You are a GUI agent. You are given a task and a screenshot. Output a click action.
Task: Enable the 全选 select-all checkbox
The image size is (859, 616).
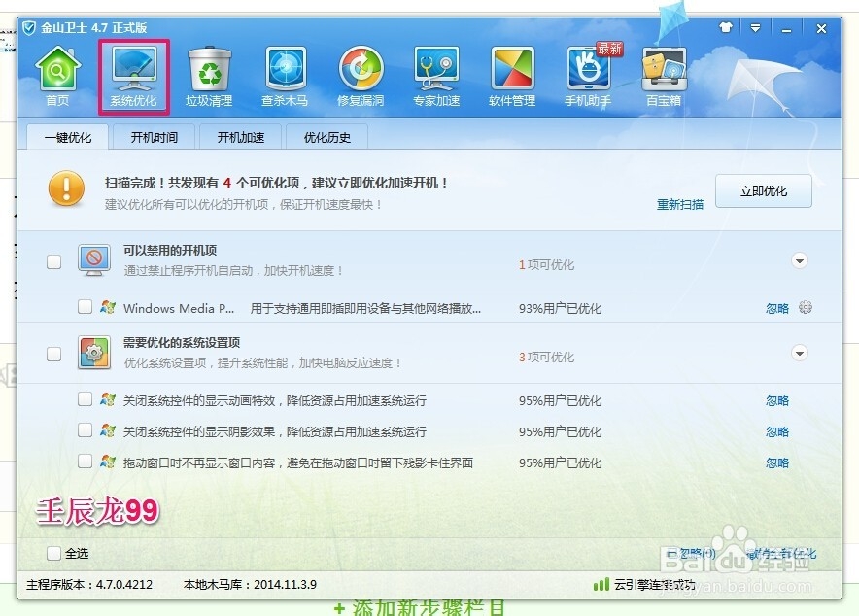coord(54,551)
